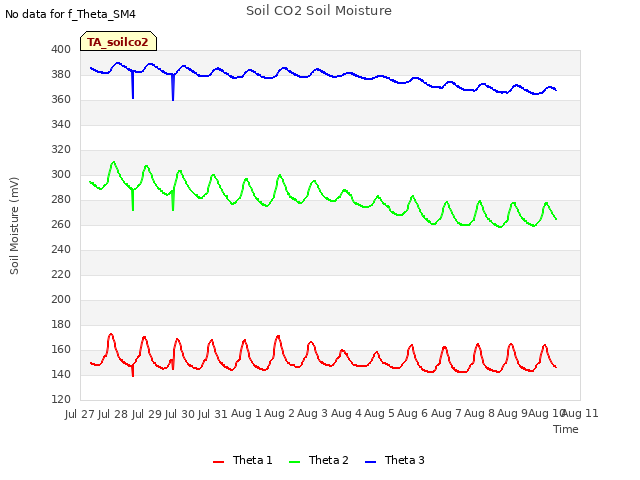Click the 400 y-axis tick label
The width and height of the screenshot is (640, 480).
[61, 50]
